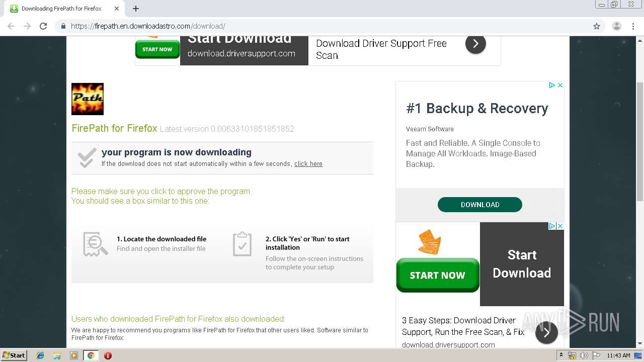Click "2. Click 'Yes' or 'Run'" step text
Image resolution: width=644 pixels, height=362 pixels.
click(307, 243)
